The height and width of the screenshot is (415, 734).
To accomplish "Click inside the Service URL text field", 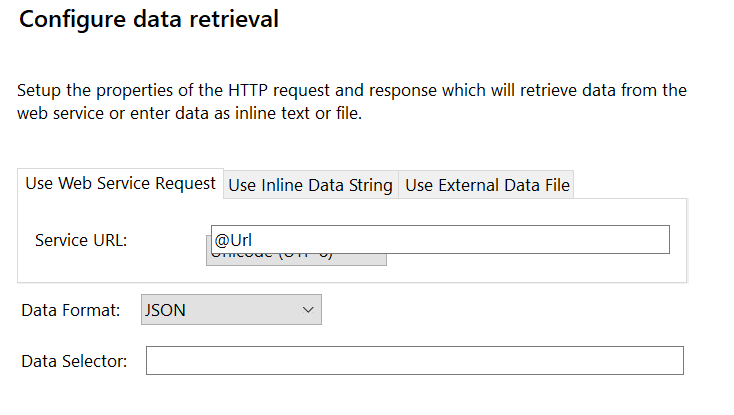I will tap(440, 240).
